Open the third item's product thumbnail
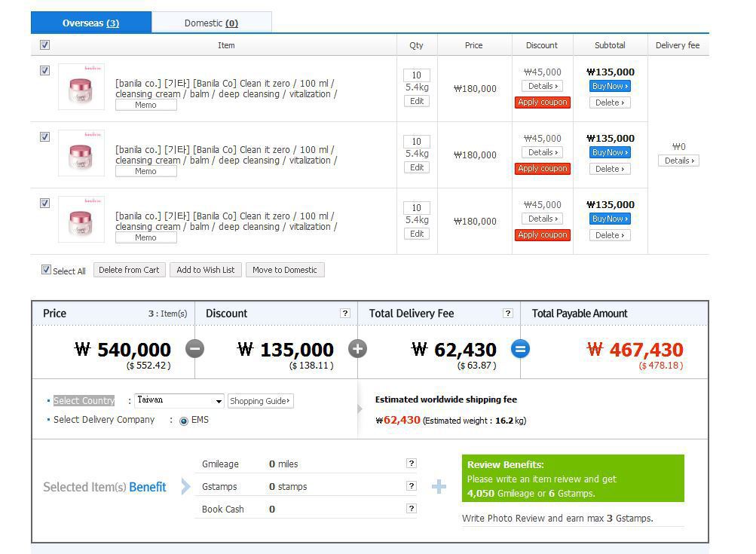 coord(81,219)
